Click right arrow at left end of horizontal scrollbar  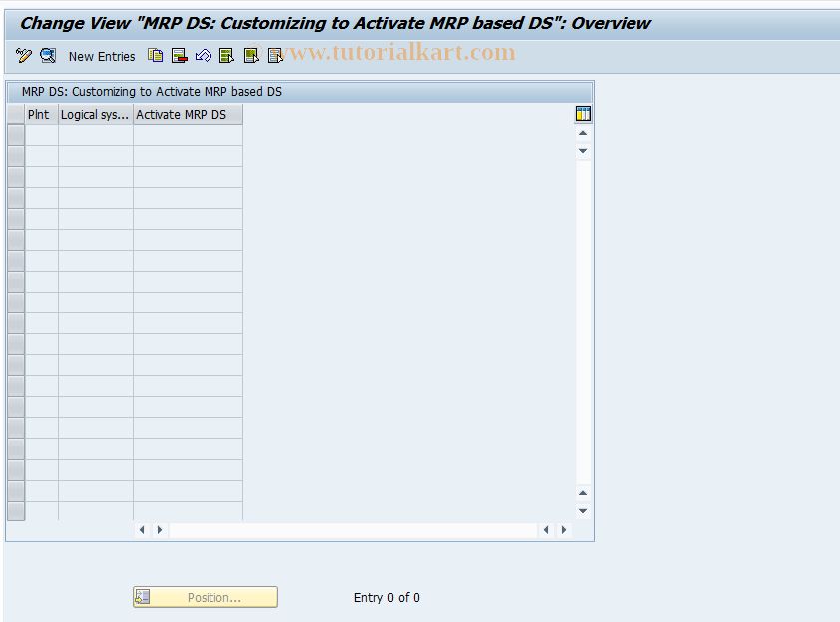click(160, 530)
